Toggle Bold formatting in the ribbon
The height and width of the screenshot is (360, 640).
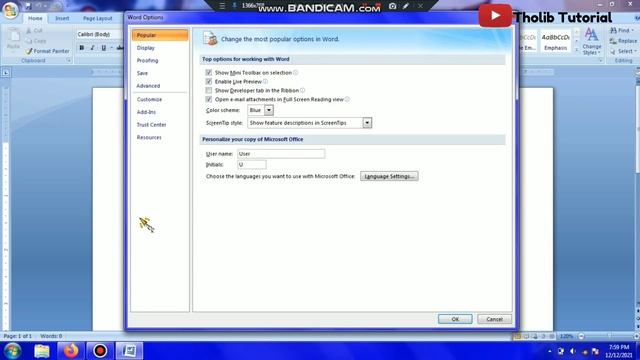[82, 48]
